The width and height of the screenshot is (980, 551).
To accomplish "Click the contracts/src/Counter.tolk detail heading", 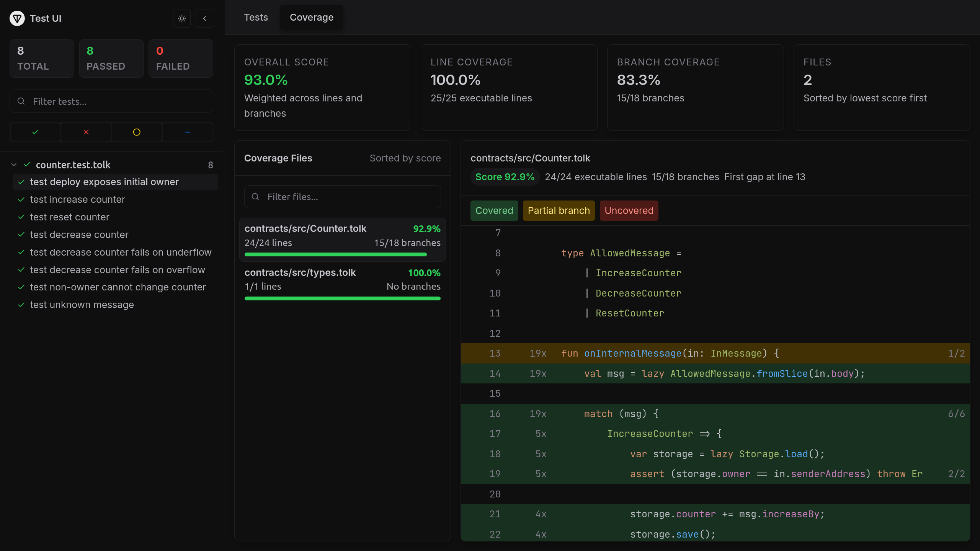I will pyautogui.click(x=530, y=158).
